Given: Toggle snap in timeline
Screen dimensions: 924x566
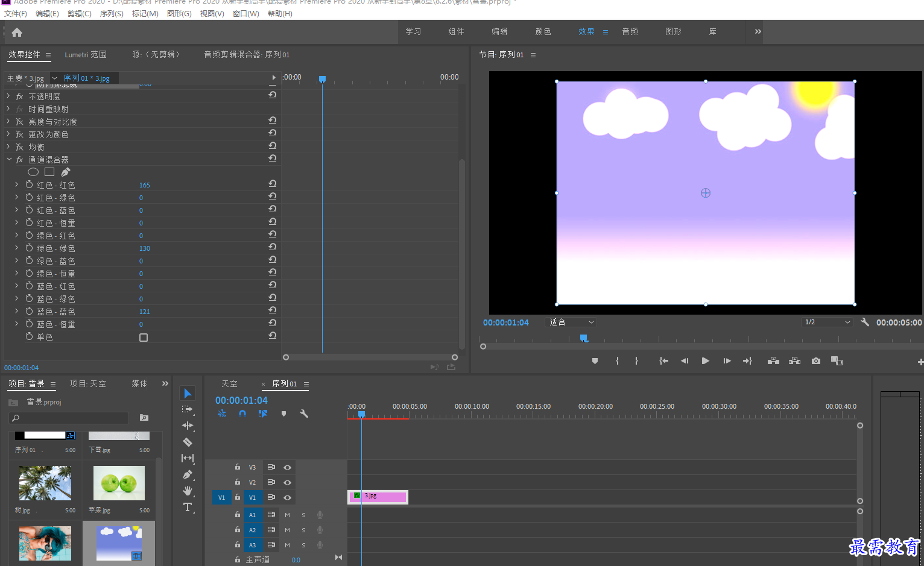Looking at the screenshot, I should (x=242, y=413).
